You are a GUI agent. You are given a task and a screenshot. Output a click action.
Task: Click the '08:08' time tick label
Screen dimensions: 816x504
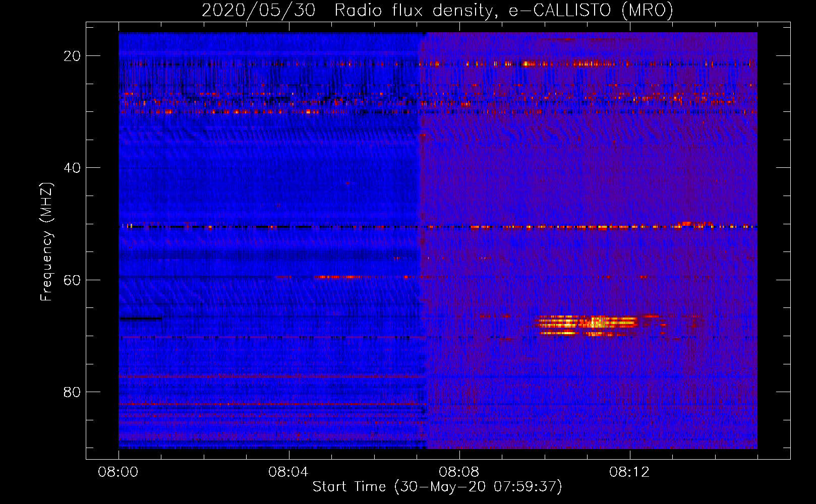point(459,472)
